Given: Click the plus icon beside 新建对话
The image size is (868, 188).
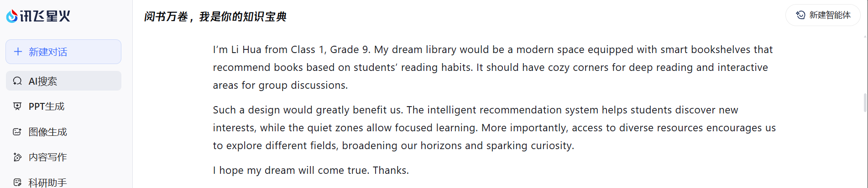Looking at the screenshot, I should point(18,52).
